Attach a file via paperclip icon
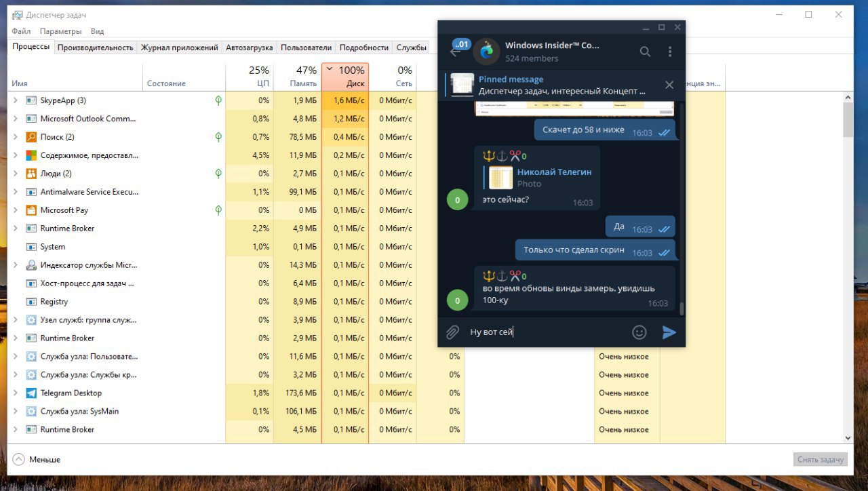Image resolution: width=868 pixels, height=491 pixels. 452,332
